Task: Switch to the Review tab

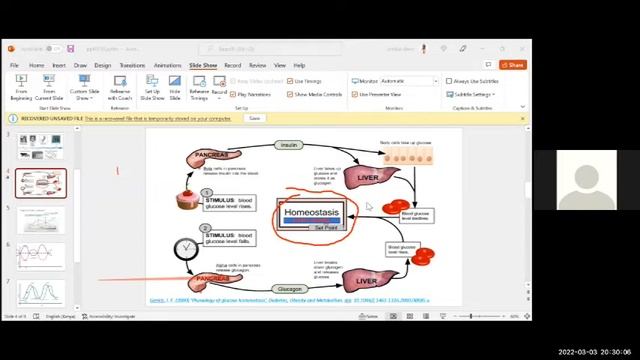Action: [258, 65]
